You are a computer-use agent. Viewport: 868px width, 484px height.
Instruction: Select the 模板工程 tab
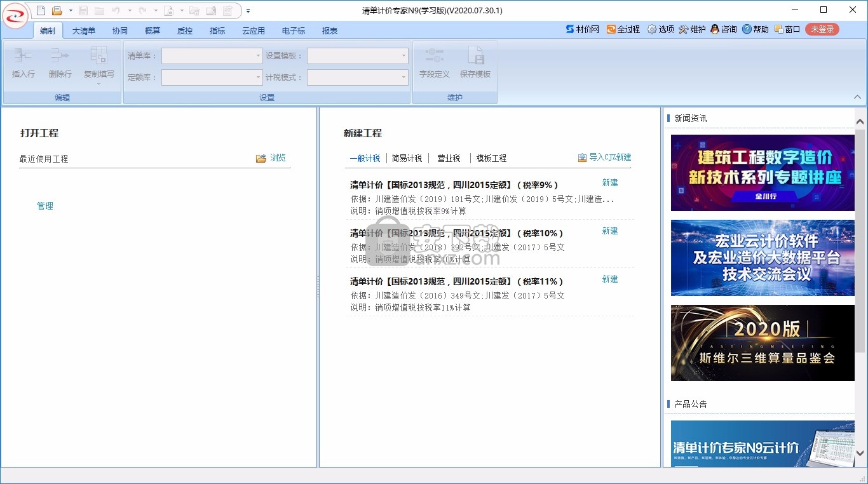click(x=491, y=158)
